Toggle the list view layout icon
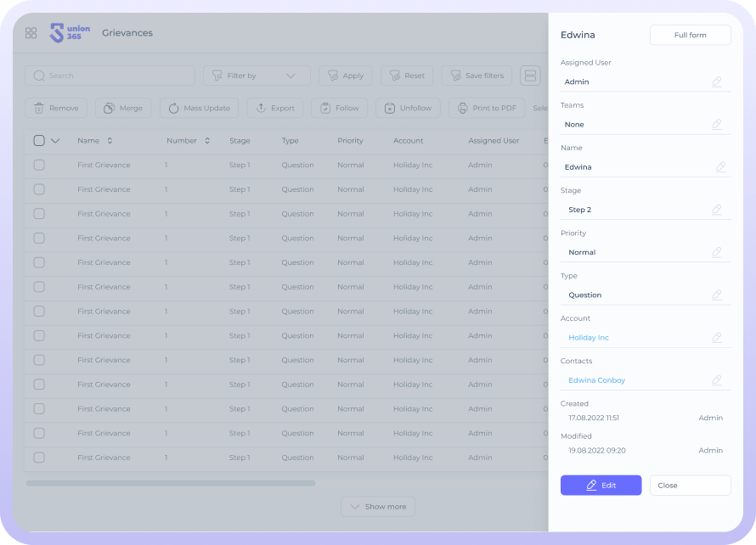 click(x=530, y=76)
